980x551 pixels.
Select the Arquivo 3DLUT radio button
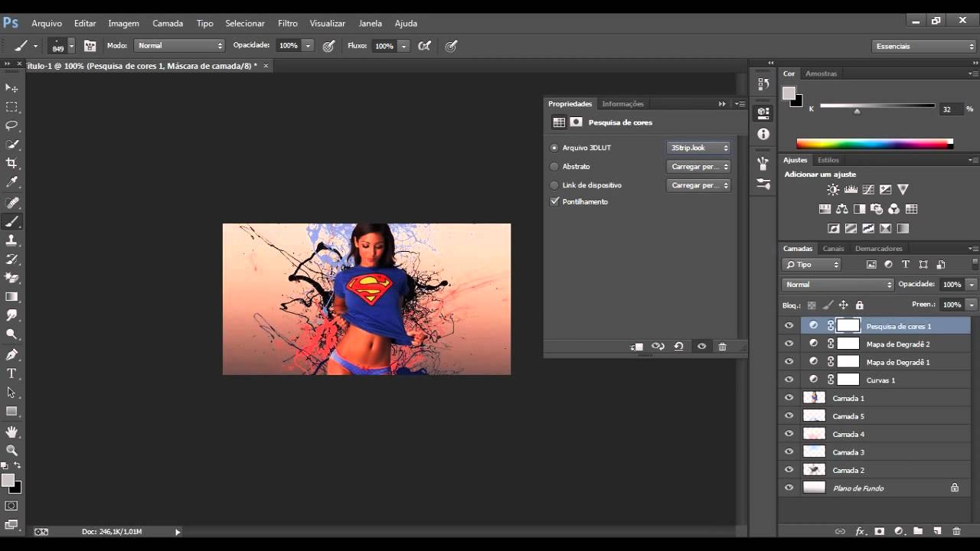pos(554,148)
